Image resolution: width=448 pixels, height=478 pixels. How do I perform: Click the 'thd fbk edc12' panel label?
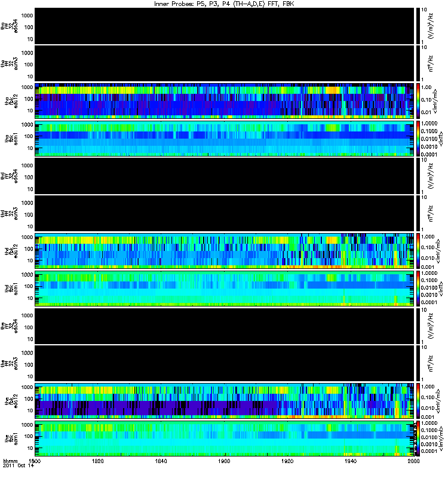click(x=11, y=251)
